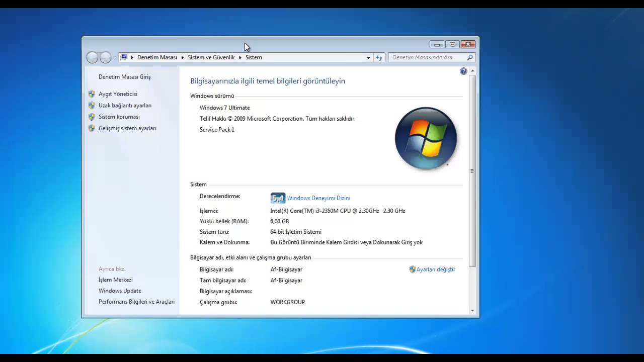The height and width of the screenshot is (362, 644).
Task: Click the Service Pack 1 text
Action: tap(217, 130)
